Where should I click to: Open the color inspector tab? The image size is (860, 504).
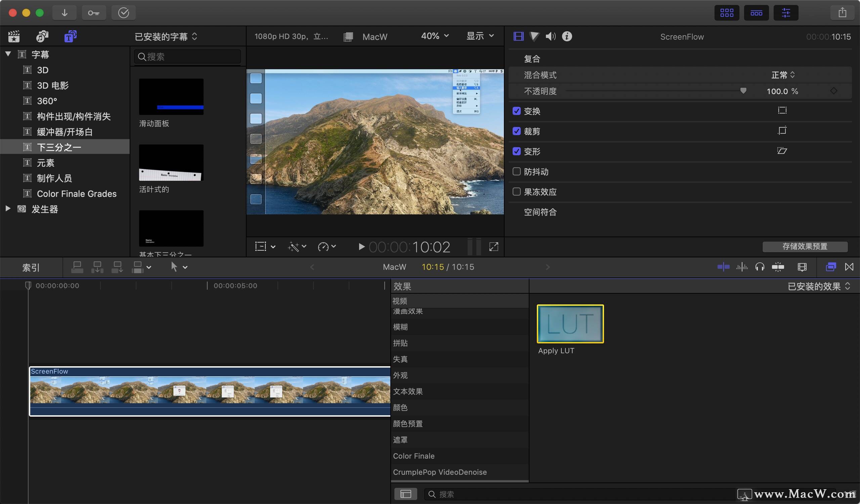534,36
